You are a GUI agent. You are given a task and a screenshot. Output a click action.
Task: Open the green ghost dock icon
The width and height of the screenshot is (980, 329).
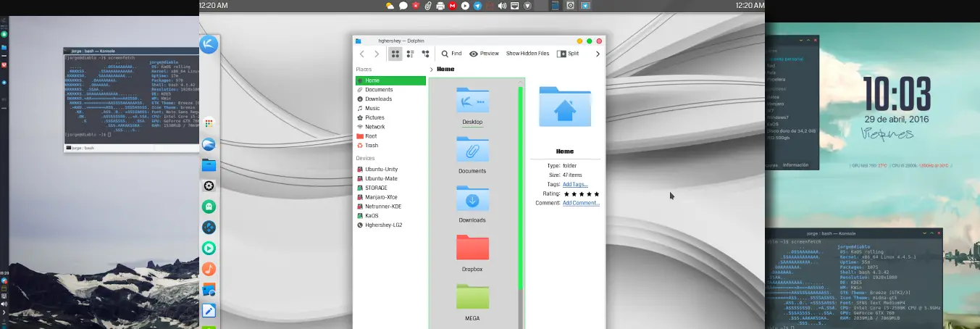(209, 207)
